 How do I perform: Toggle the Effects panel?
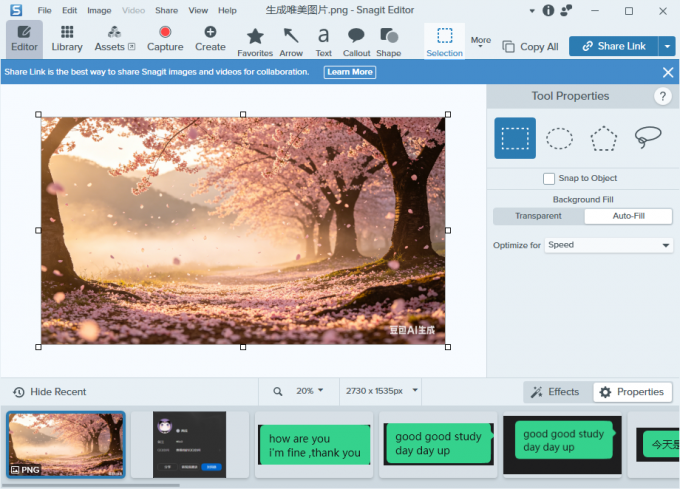(x=557, y=392)
